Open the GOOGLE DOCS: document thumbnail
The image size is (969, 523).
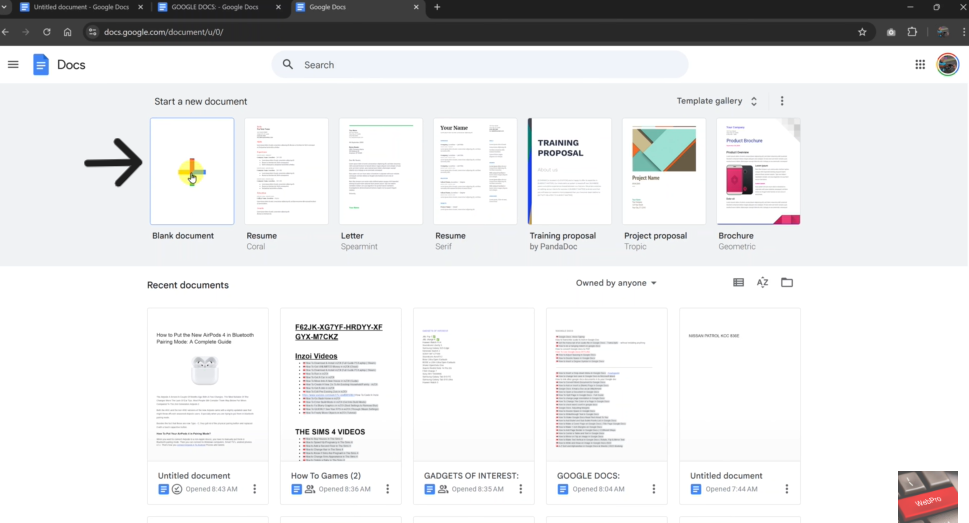[607, 385]
